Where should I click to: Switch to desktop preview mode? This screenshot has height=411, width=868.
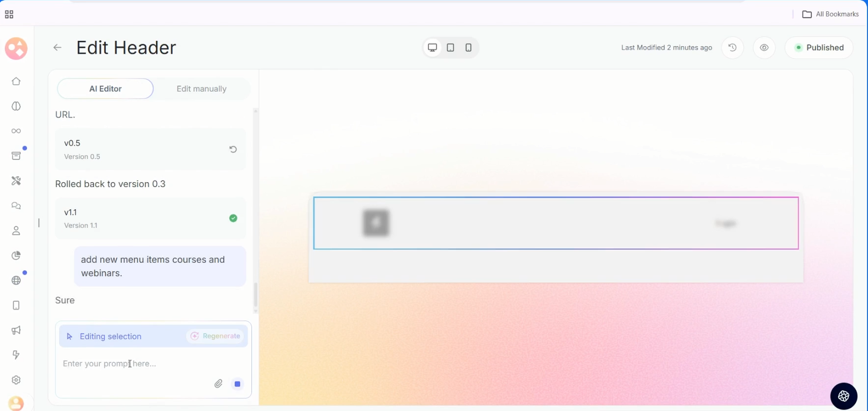(x=433, y=48)
